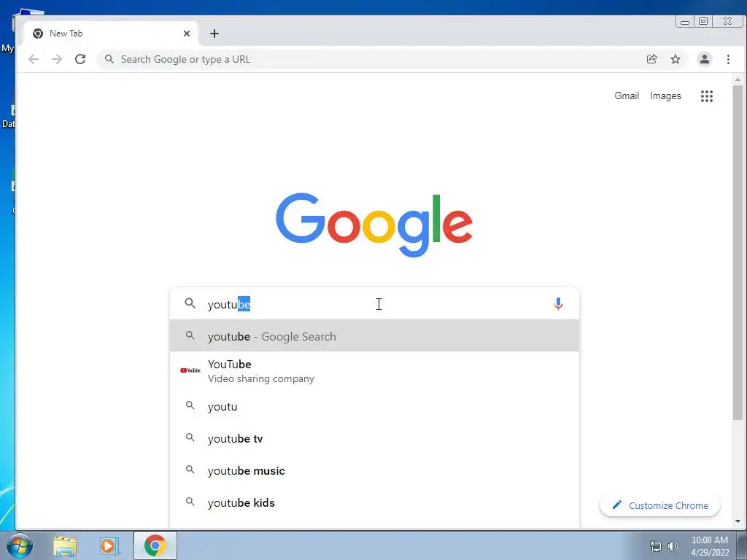Choose YouTube Video sharing company suggestion

374,371
